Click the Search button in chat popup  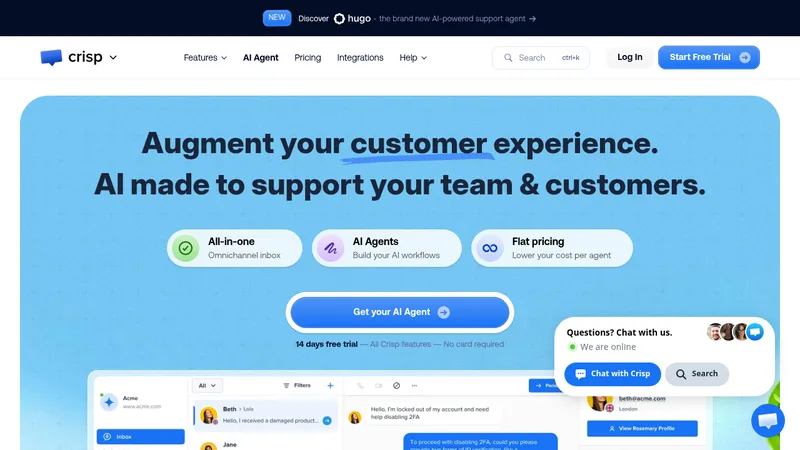coord(697,374)
